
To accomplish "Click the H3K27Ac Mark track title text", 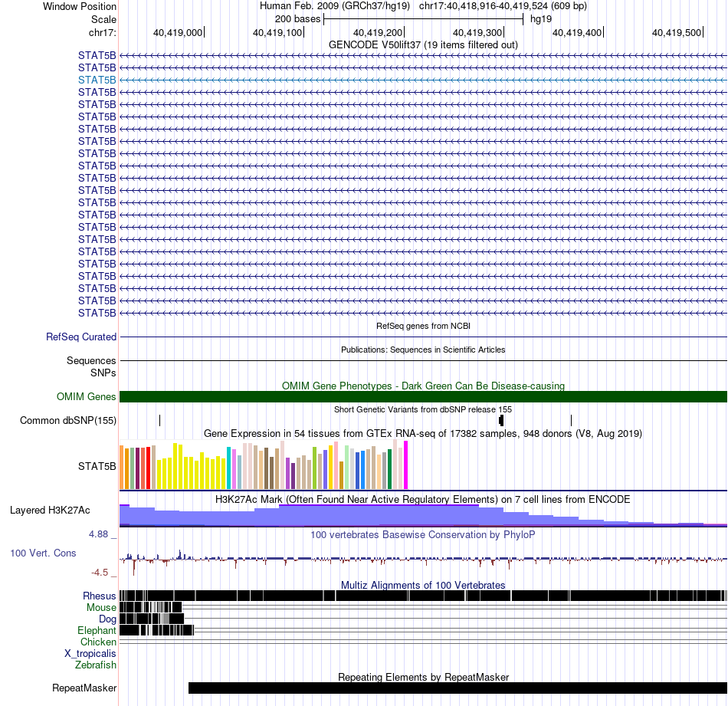I will coord(423,499).
